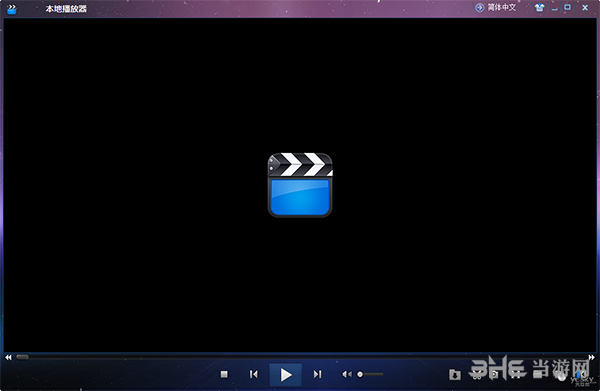Click the clapperboard app logo in title bar
The image size is (600, 391).
pyautogui.click(x=12, y=9)
